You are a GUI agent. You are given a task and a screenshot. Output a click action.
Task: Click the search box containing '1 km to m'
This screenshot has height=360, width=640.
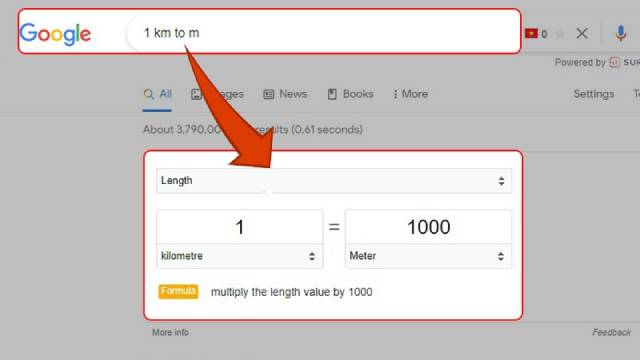323,33
